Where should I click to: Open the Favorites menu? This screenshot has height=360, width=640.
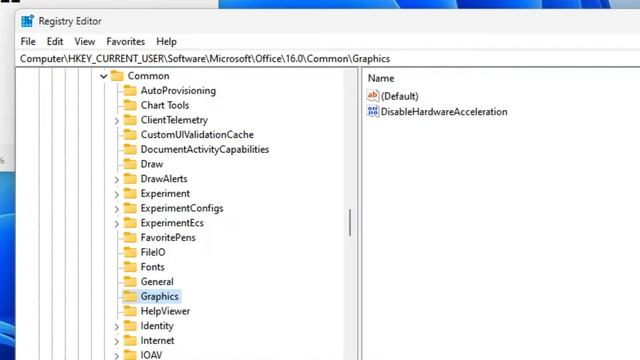tap(125, 42)
